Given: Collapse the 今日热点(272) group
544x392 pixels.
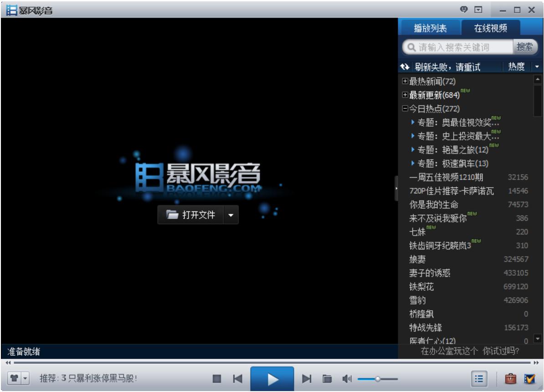Looking at the screenshot, I should point(405,108).
